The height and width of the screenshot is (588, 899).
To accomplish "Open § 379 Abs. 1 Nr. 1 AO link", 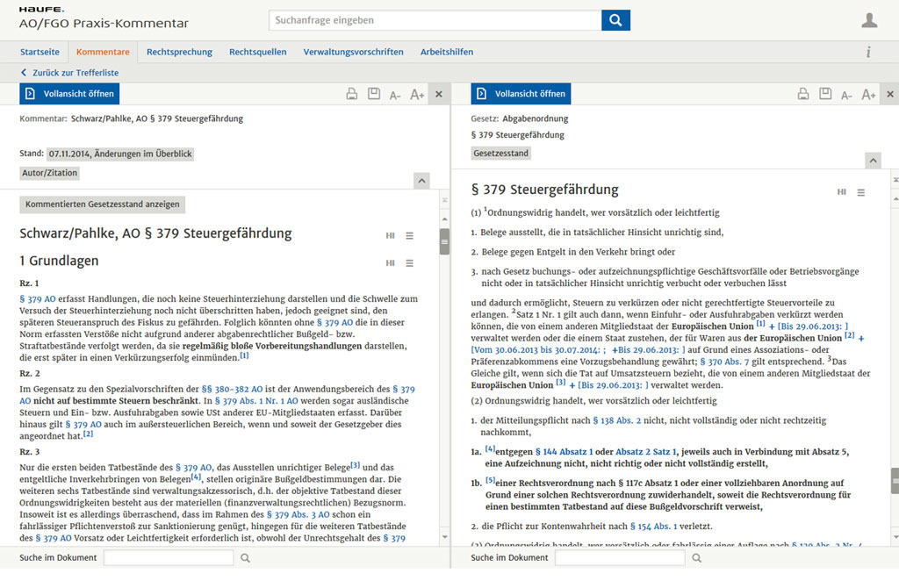I will pyautogui.click(x=256, y=401).
